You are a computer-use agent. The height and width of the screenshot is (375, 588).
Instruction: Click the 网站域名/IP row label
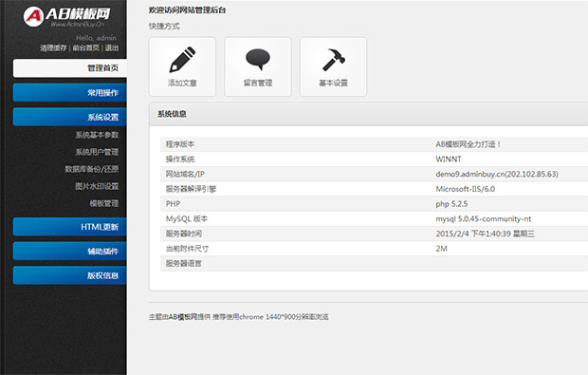point(185,174)
